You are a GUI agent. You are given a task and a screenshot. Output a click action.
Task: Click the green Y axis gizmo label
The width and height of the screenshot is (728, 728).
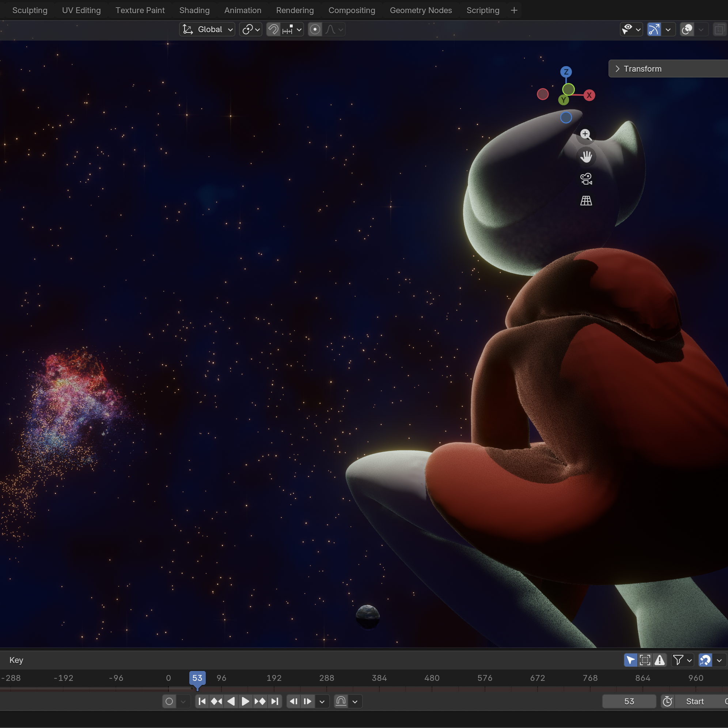point(563,100)
